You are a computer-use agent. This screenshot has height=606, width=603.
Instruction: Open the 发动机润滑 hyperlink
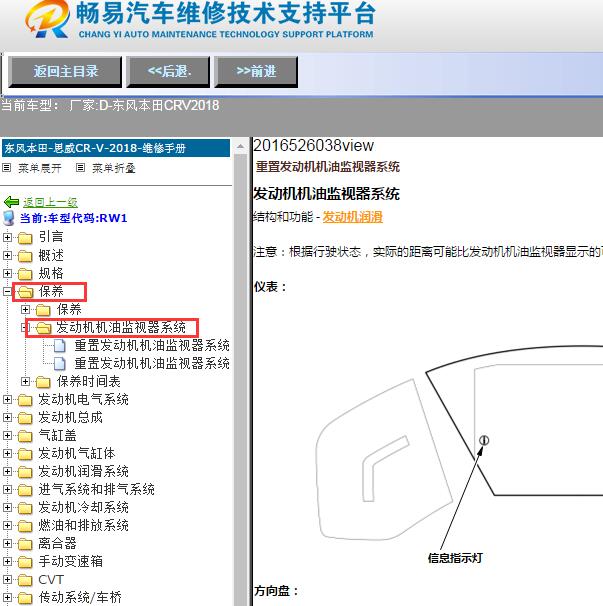click(x=352, y=217)
